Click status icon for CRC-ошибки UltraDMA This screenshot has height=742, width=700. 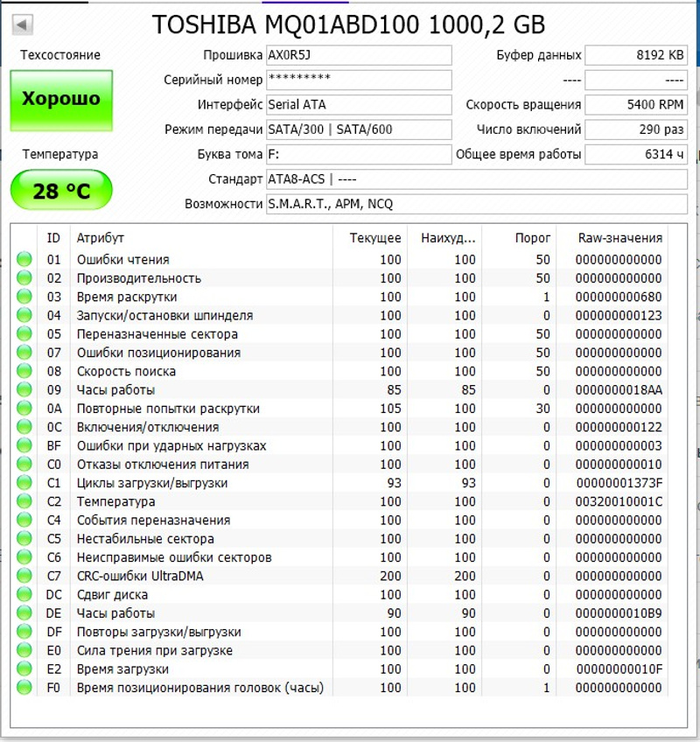pyautogui.click(x=24, y=577)
